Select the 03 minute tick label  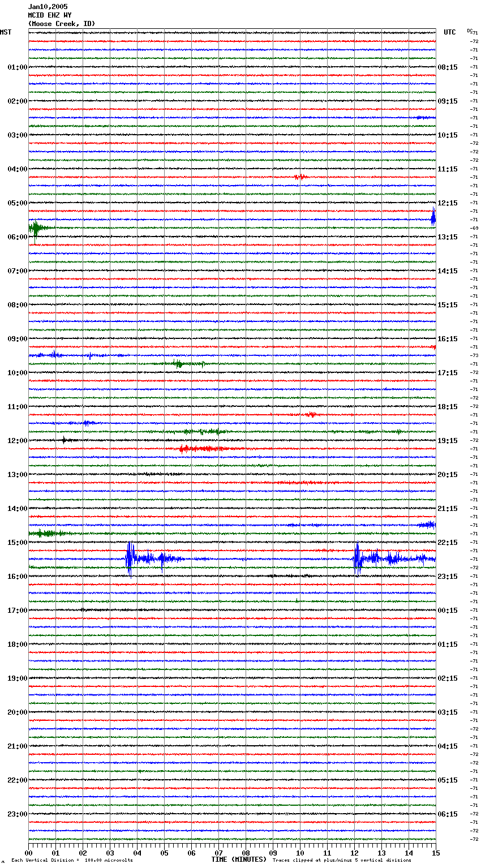[x=110, y=853]
